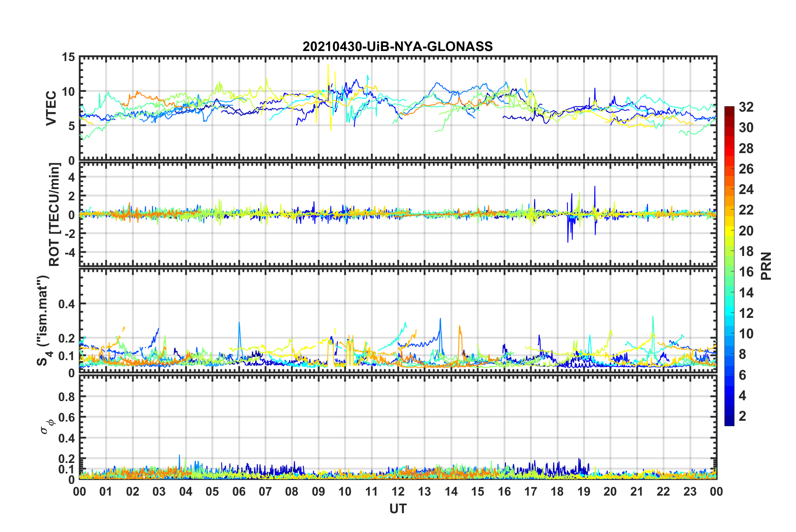This screenshot has height=532, width=796.
Task: Click x-axis hour label 14
Action: point(451,491)
